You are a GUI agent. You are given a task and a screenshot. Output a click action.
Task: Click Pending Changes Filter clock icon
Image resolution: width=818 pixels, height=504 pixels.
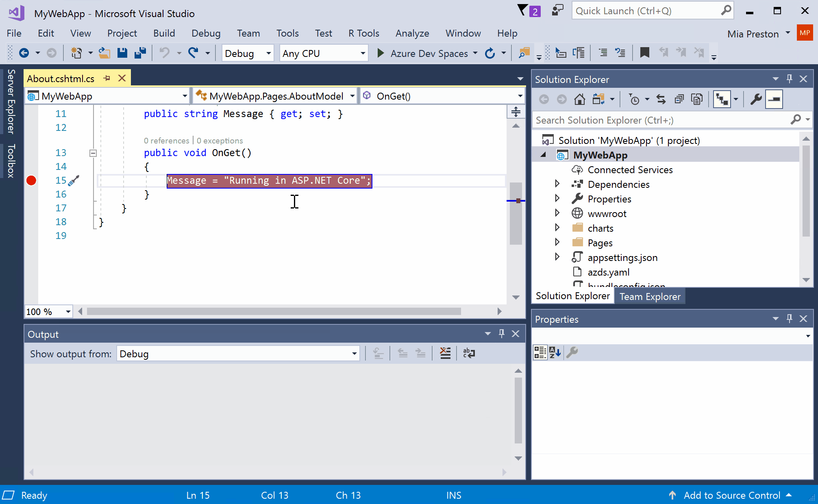click(x=634, y=99)
